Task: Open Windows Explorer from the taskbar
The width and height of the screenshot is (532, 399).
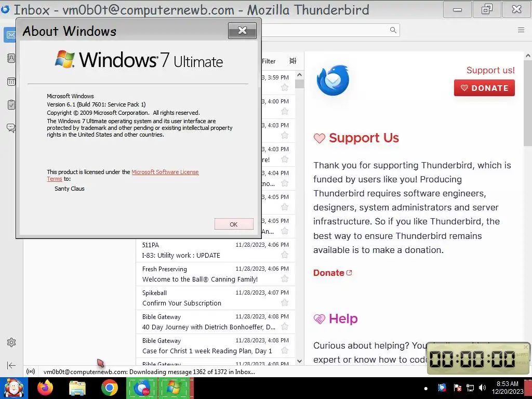Action: [x=77, y=388]
